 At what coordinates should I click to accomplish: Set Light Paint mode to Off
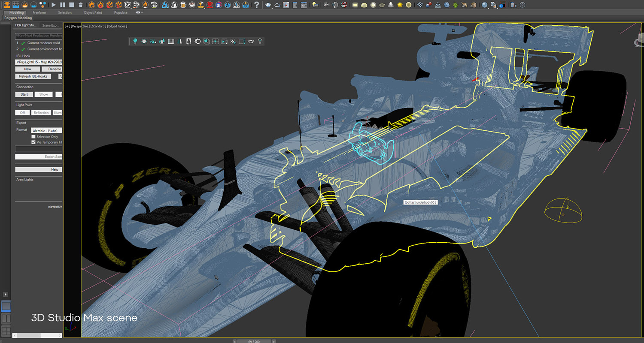[22, 113]
